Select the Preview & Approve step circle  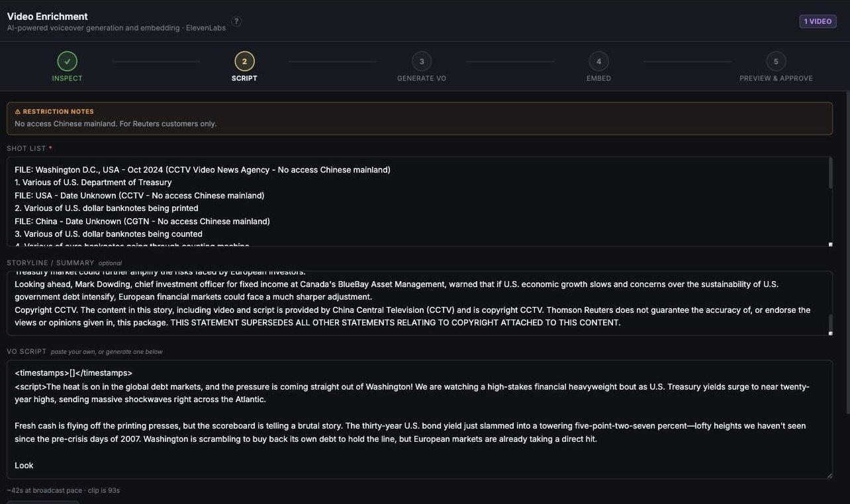(776, 62)
